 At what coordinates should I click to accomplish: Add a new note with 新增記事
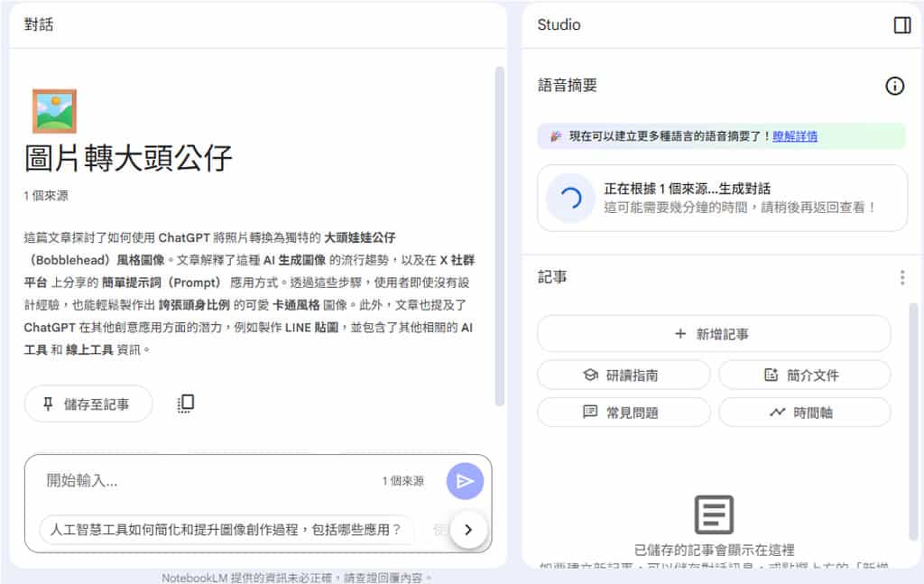714,334
